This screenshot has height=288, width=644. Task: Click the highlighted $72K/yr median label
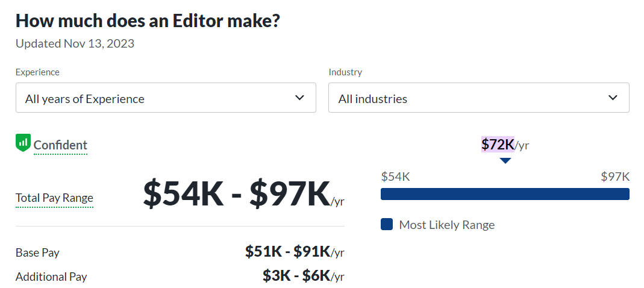click(505, 145)
